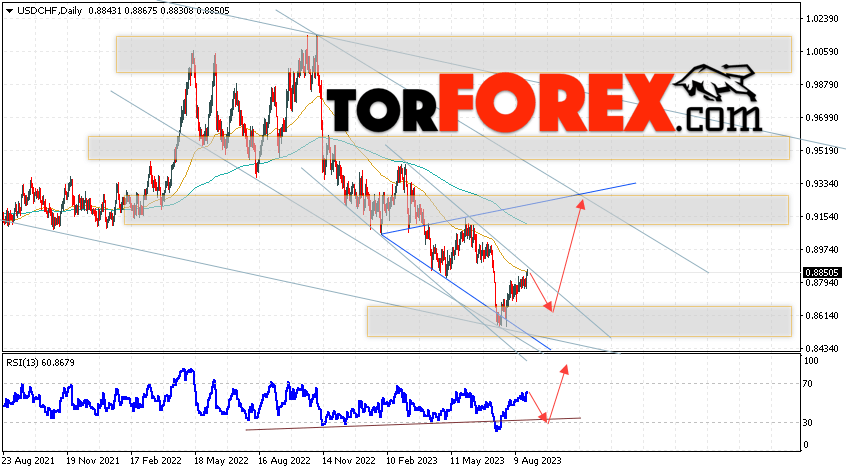Select the current price label 0.88505
Viewport: 846px width, 472px height.
822,273
